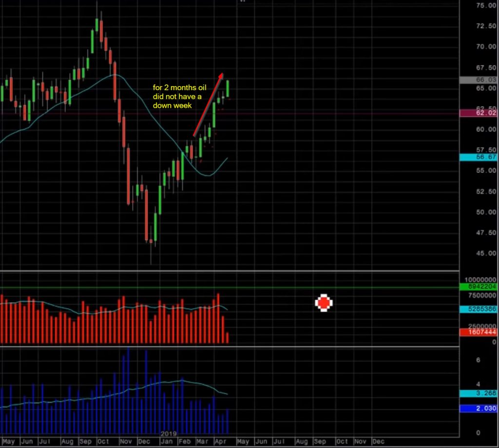Click the latest green candlestick near 66
The width and height of the screenshot is (499, 448).
click(228, 88)
